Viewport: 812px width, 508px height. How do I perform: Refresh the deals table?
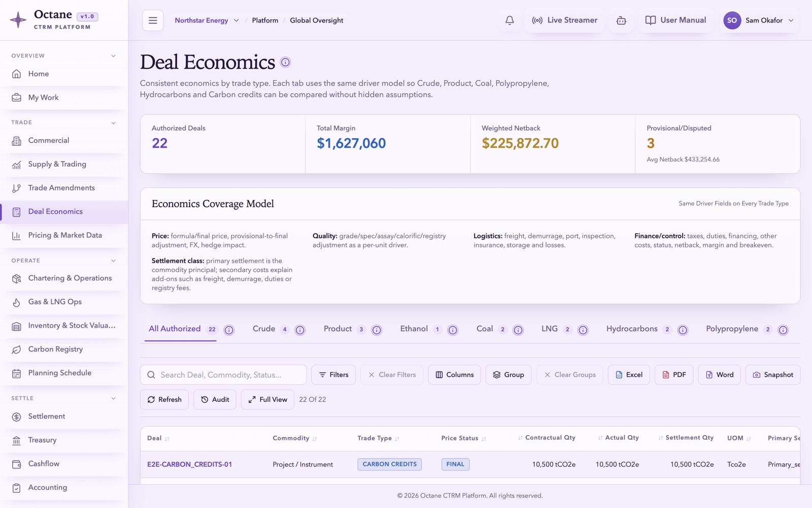[x=164, y=400]
